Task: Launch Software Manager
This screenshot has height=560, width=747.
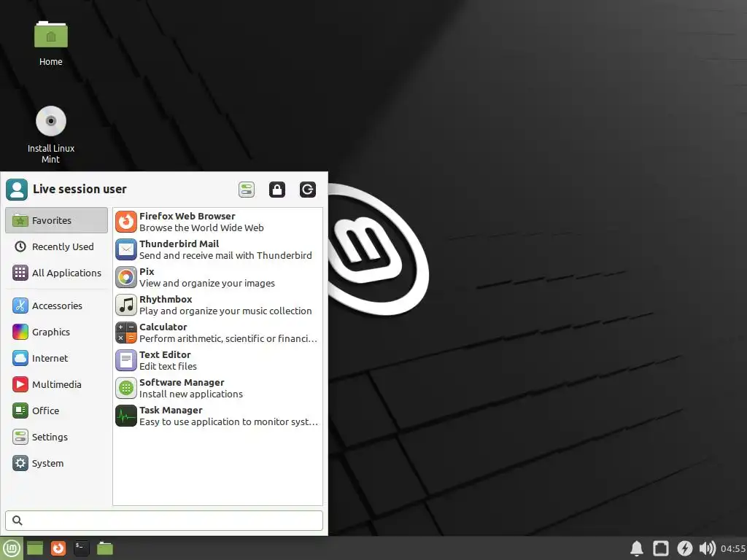Action: click(x=217, y=388)
